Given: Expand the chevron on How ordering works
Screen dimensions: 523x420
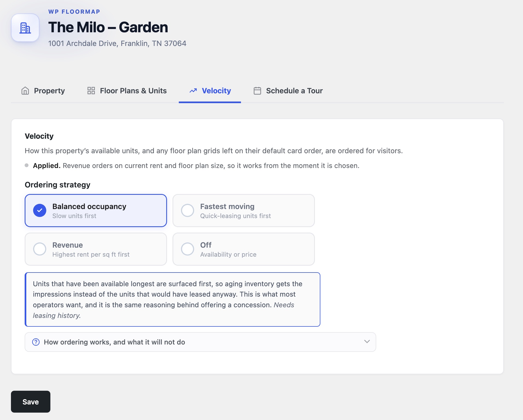Looking at the screenshot, I should [367, 341].
